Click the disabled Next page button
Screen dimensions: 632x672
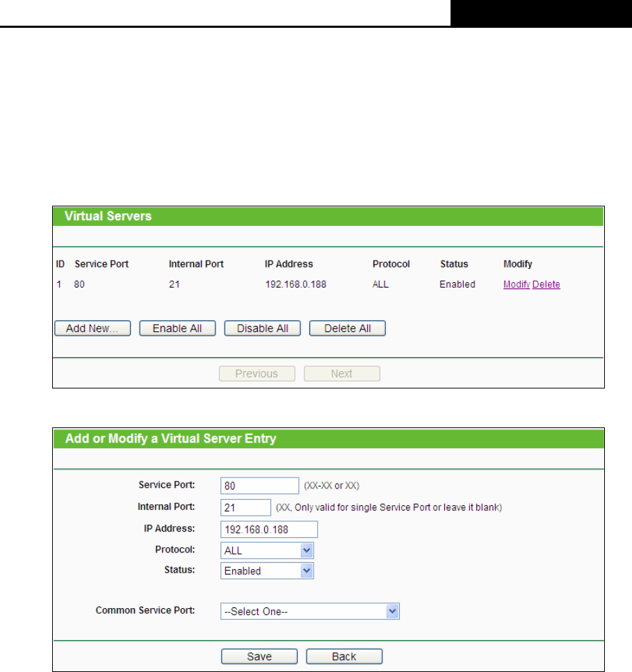tap(342, 373)
